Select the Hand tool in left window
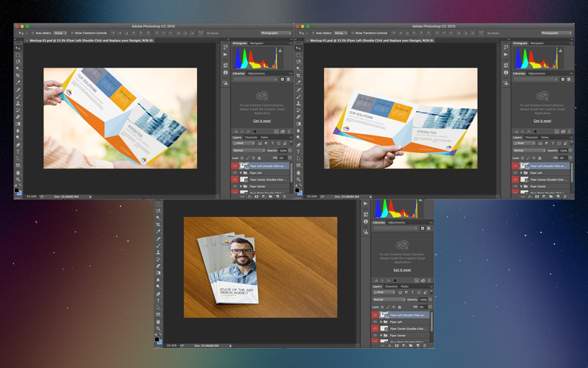Screen dimensions: 588x368 click(x=18, y=173)
